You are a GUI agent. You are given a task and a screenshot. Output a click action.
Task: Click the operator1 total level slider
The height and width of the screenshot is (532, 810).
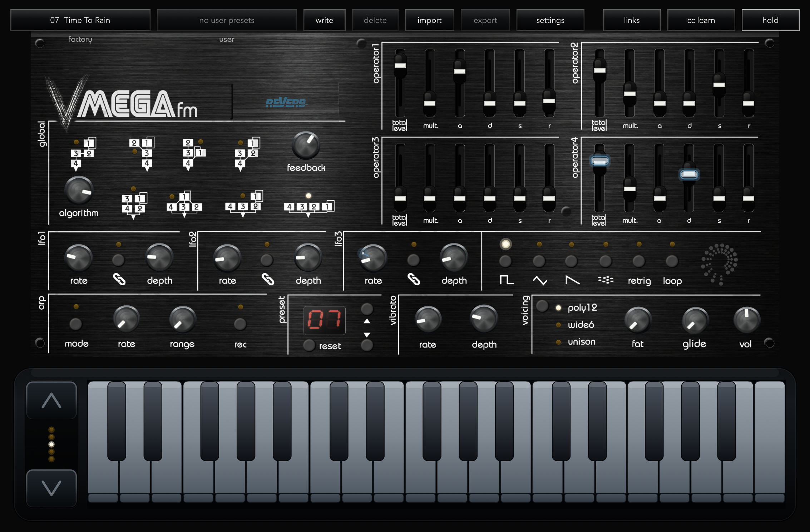point(400,65)
